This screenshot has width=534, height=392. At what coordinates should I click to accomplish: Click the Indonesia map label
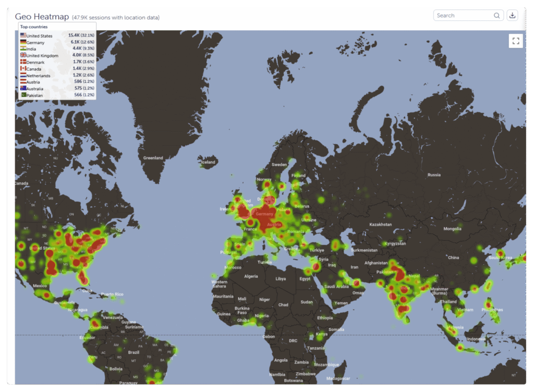pyautogui.click(x=476, y=339)
